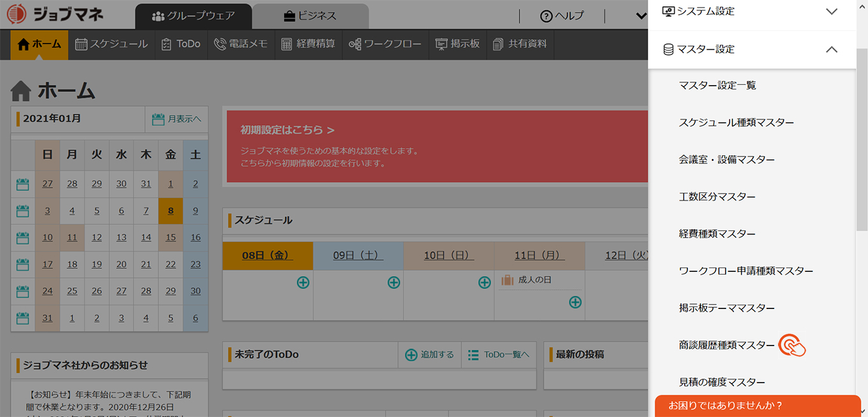Click week icon for row starting 10

23,238
